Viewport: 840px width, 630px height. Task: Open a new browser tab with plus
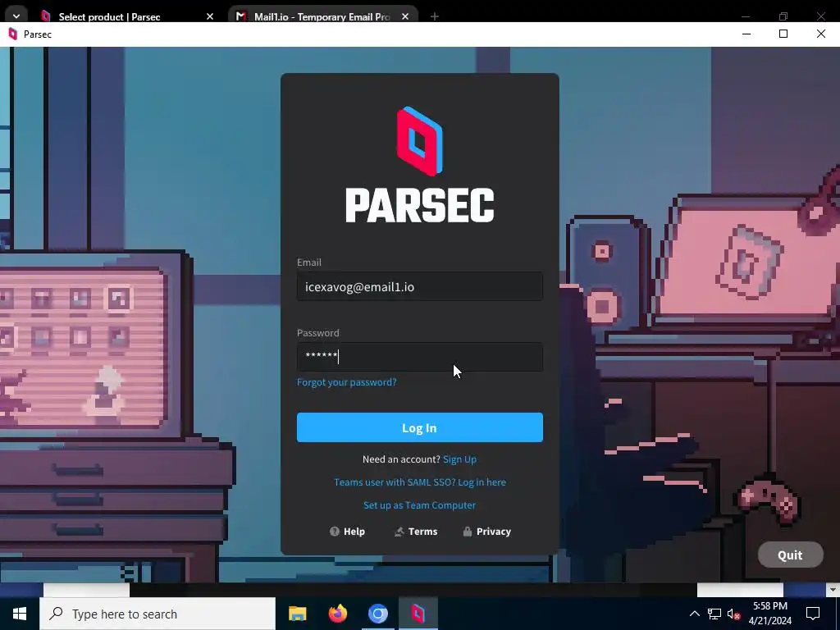[435, 16]
